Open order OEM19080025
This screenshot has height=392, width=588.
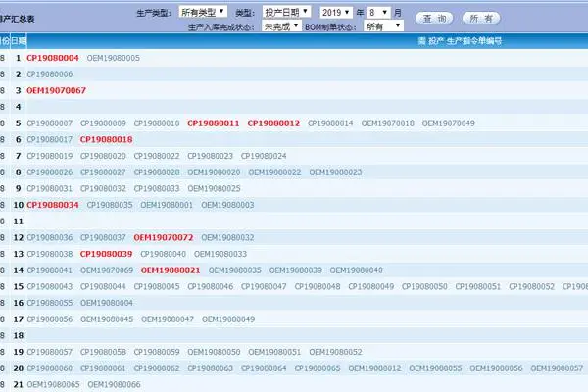pyautogui.click(x=214, y=188)
